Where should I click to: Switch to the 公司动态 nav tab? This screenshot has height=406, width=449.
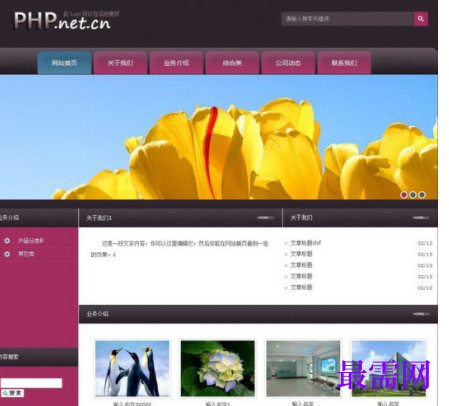point(288,63)
